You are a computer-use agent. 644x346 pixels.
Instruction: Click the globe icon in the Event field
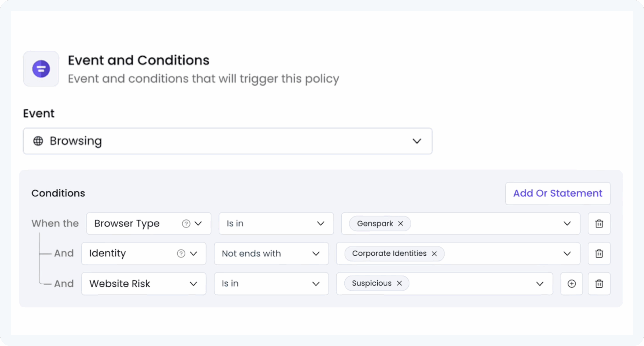(x=38, y=141)
